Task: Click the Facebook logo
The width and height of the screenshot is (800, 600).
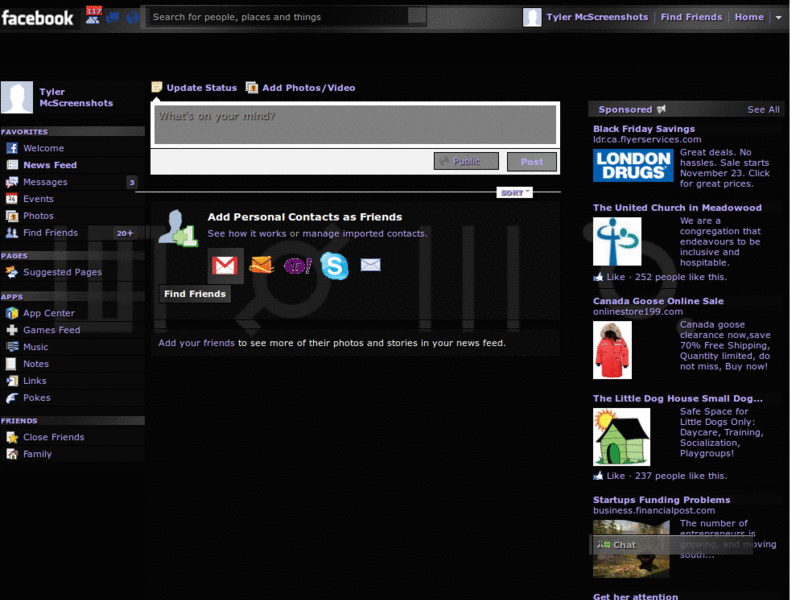Action: point(37,18)
